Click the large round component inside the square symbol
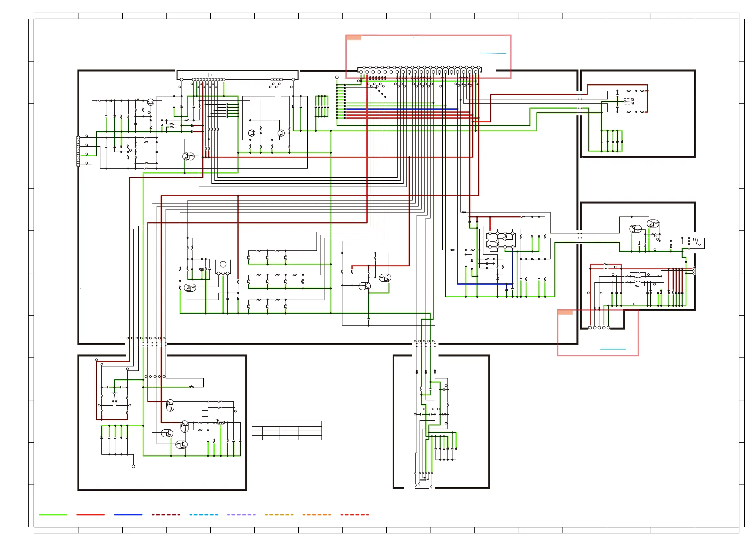 coord(223,264)
